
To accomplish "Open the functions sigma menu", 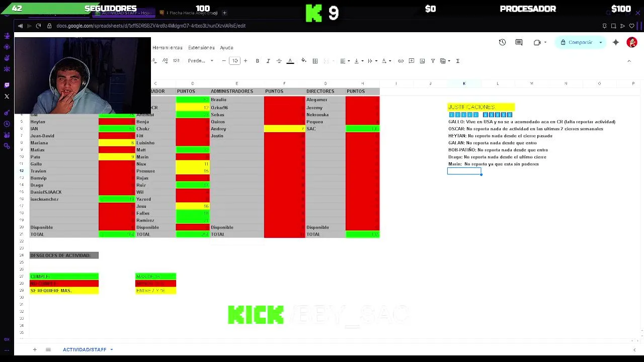I will click(458, 61).
